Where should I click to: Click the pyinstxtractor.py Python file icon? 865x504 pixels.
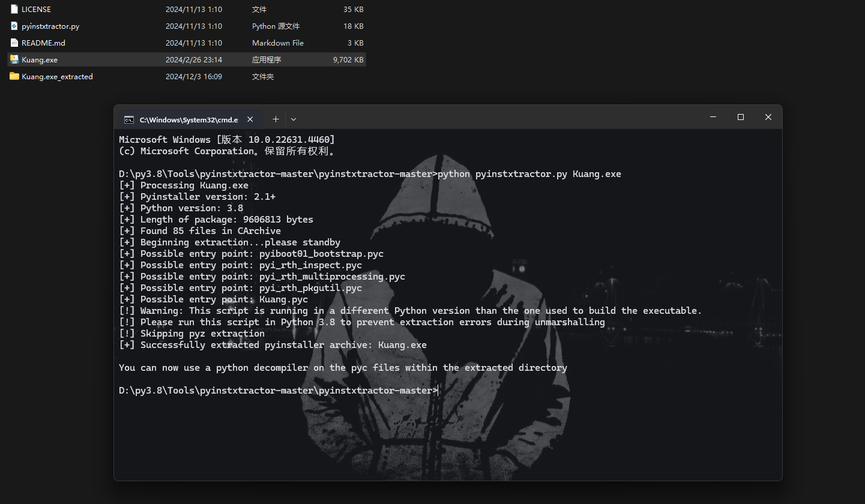pos(14,26)
